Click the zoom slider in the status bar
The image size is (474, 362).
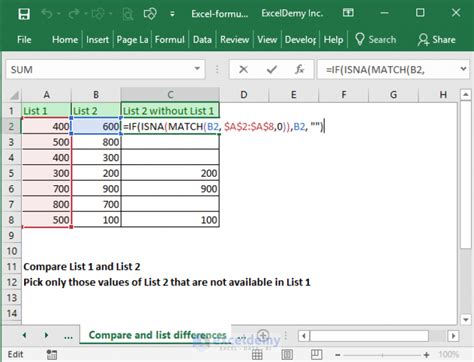[382, 355]
